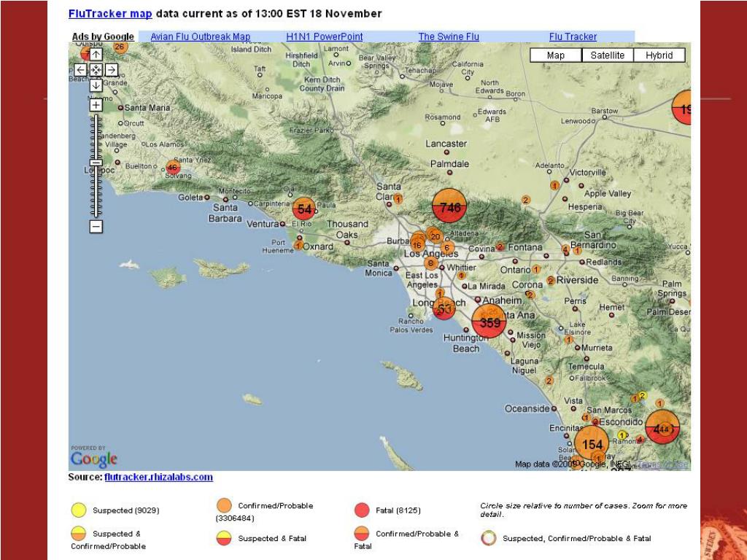Open the flutracker.rhizalabs.com source link
747x560 pixels.
pos(158,477)
